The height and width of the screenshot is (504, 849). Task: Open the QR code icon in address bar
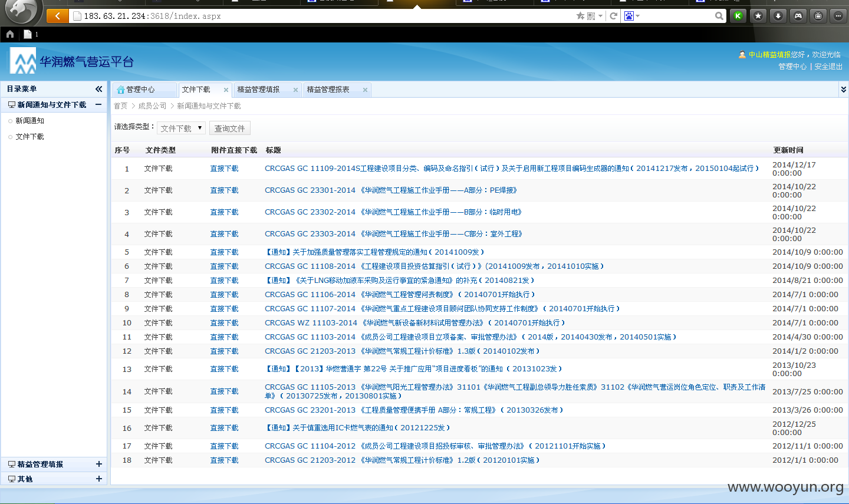(x=591, y=16)
